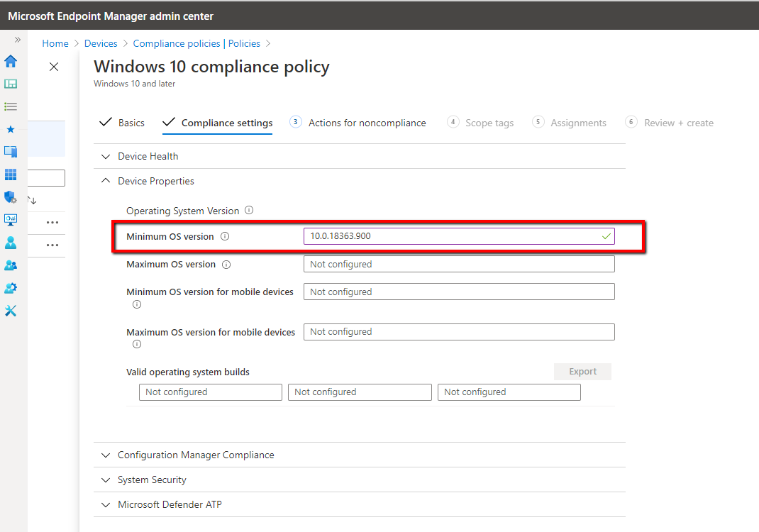Image resolution: width=759 pixels, height=532 pixels.
Task: Click Minimum OS version for mobile devices field
Action: (459, 292)
